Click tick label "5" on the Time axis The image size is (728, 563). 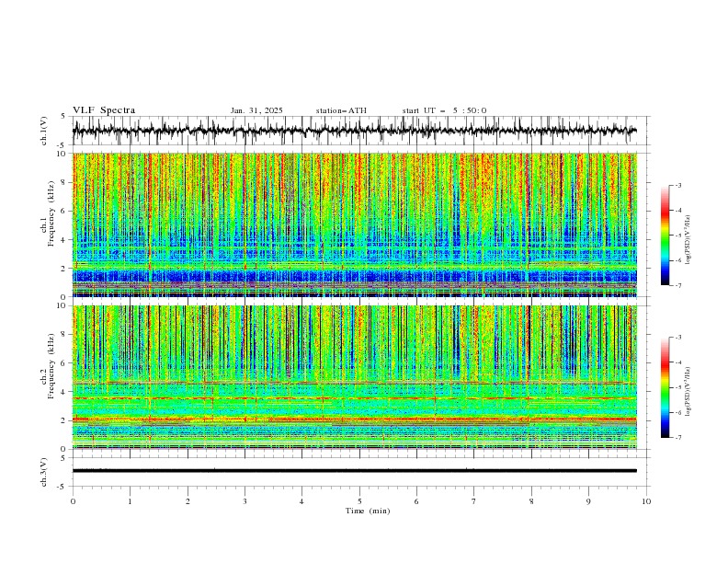pyautogui.click(x=359, y=501)
